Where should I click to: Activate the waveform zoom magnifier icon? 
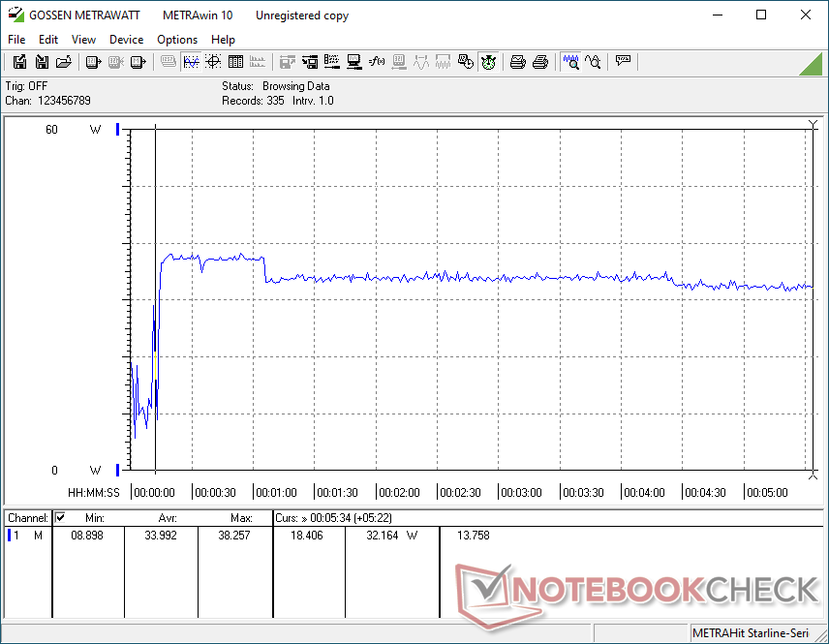tap(571, 62)
